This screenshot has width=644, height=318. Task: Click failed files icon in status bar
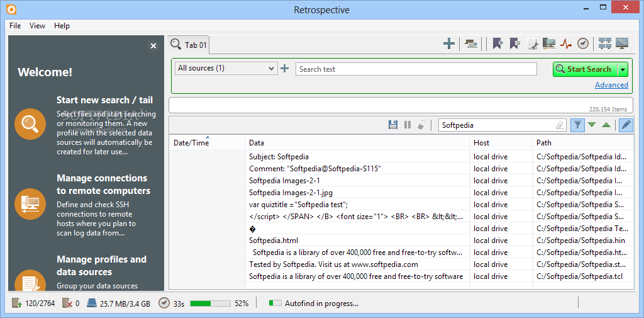(67, 304)
